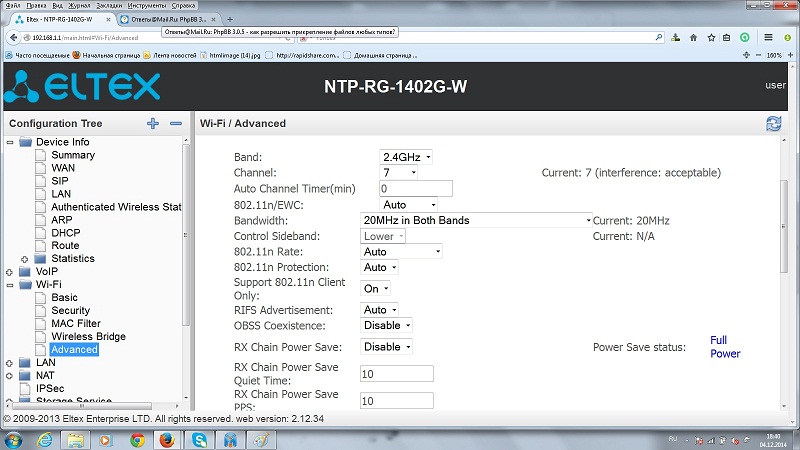800x450 pixels.
Task: Expand the NAT tree node
Action: click(x=9, y=376)
